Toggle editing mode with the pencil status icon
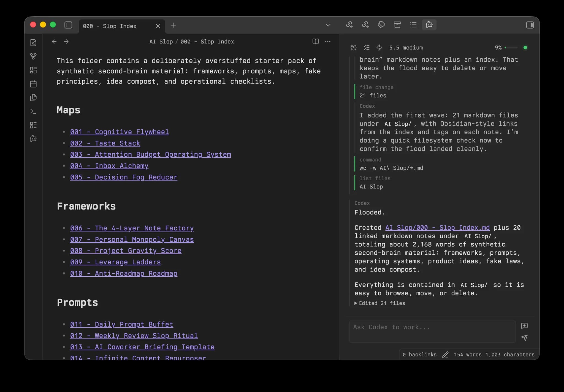The height and width of the screenshot is (392, 564). (445, 355)
